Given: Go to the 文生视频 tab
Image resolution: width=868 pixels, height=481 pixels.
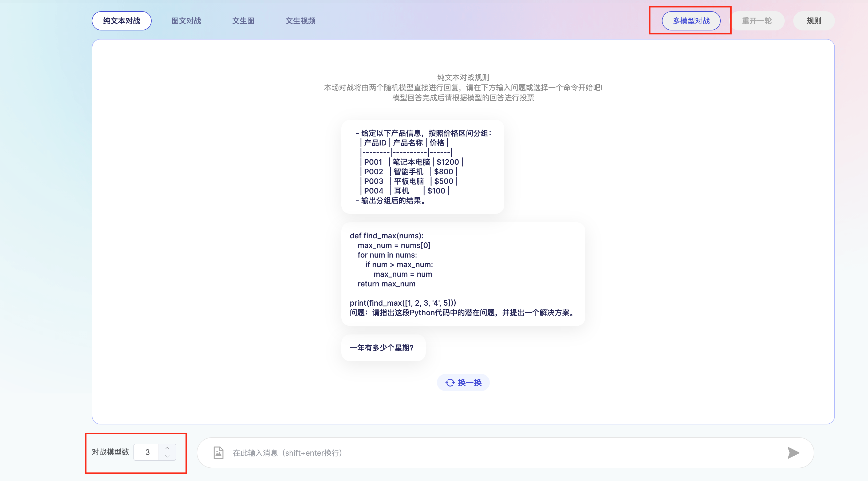Looking at the screenshot, I should coord(300,21).
